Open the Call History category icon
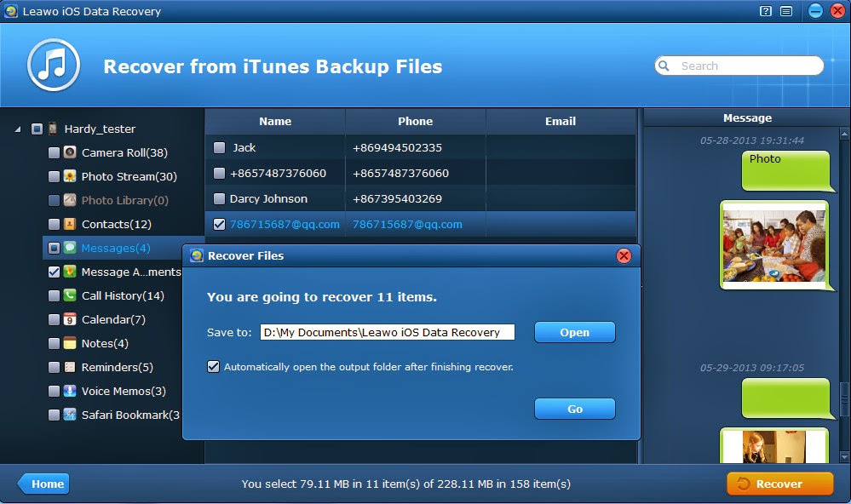851x504 pixels. pos(68,295)
